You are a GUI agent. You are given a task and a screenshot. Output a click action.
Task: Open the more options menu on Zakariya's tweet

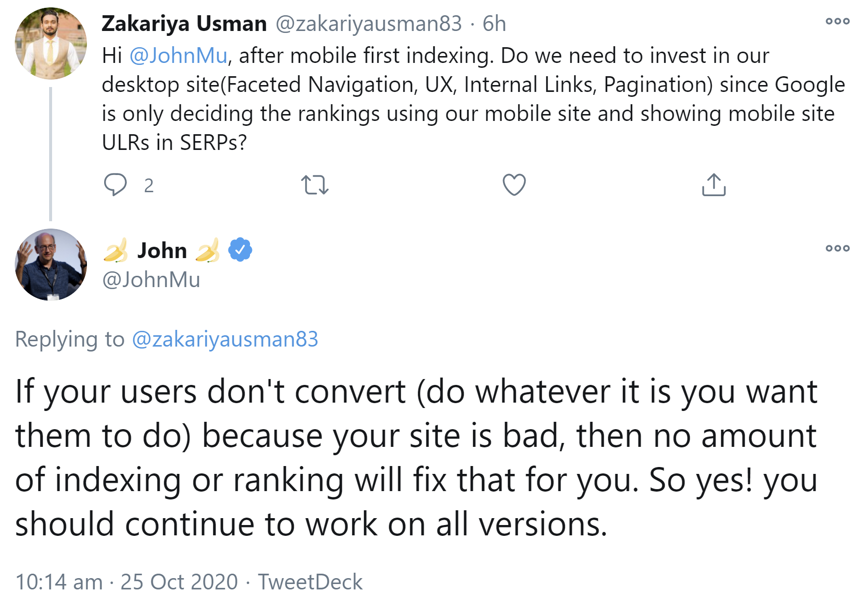[837, 21]
